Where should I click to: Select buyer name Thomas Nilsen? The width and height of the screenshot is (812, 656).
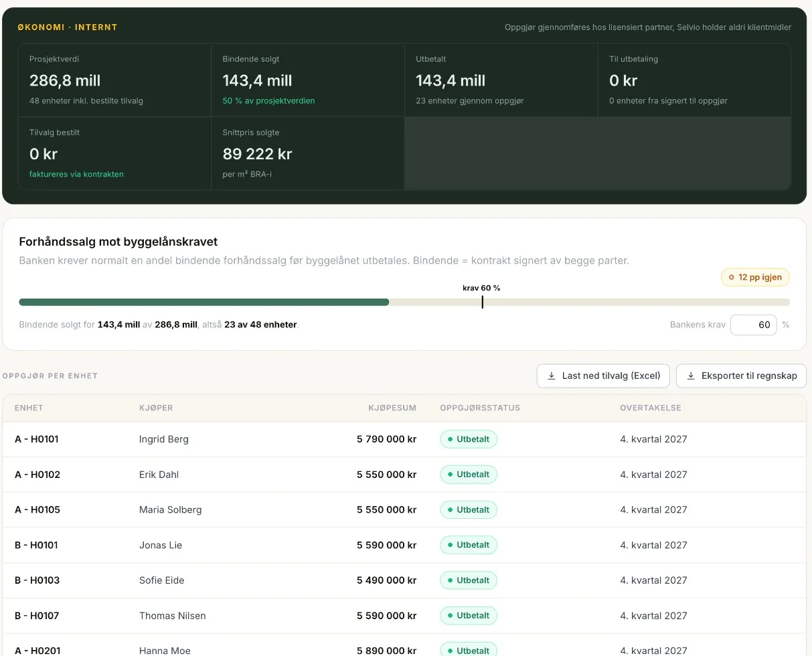(173, 616)
